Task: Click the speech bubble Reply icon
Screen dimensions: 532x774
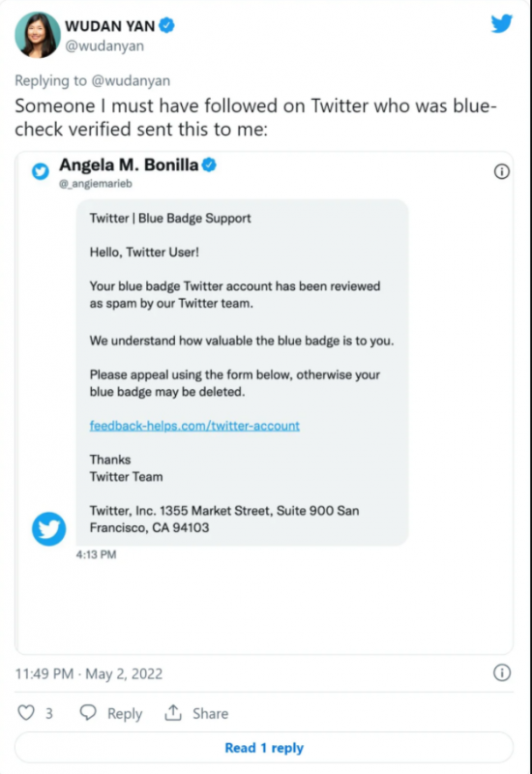Action: point(88,712)
